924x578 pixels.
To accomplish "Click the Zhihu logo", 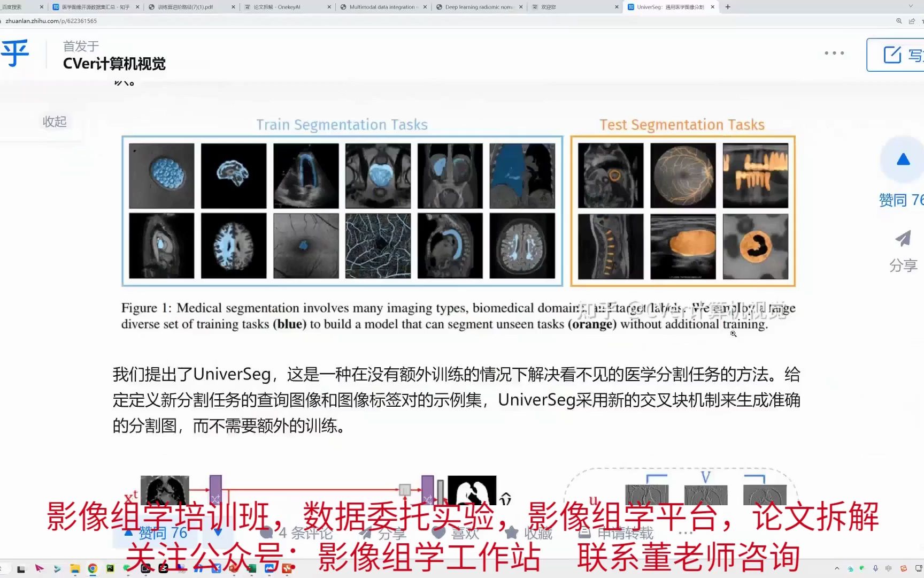I will pos(14,54).
